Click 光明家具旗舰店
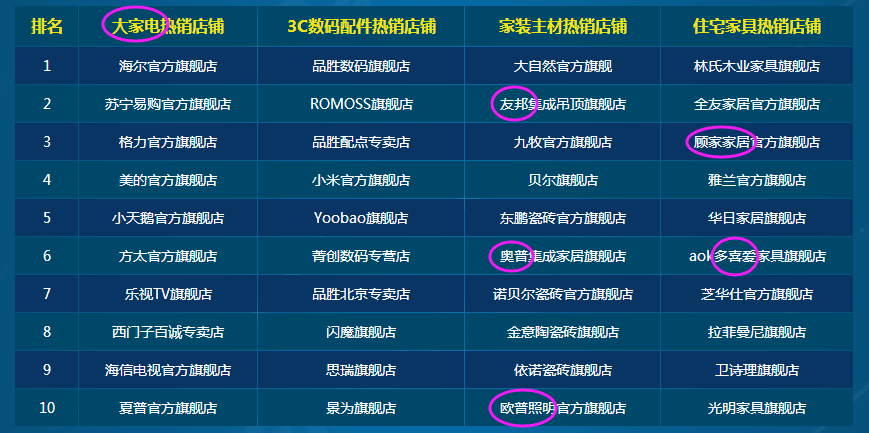The height and width of the screenshot is (433, 869). point(756,408)
